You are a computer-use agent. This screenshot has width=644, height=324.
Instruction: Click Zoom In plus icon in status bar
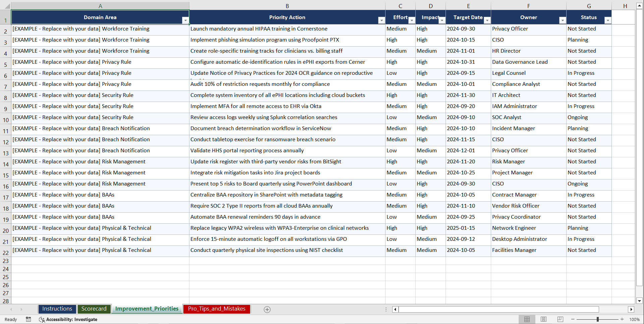coord(622,319)
